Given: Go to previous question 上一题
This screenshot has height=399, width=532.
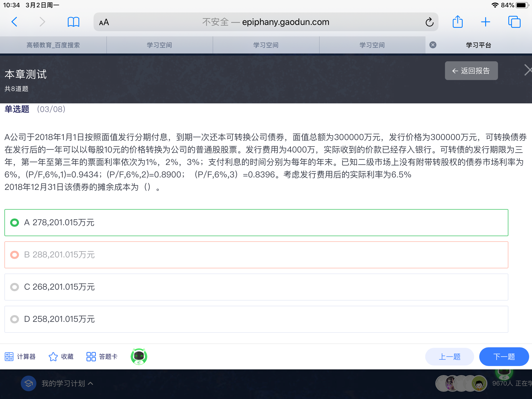Looking at the screenshot, I should [x=449, y=357].
